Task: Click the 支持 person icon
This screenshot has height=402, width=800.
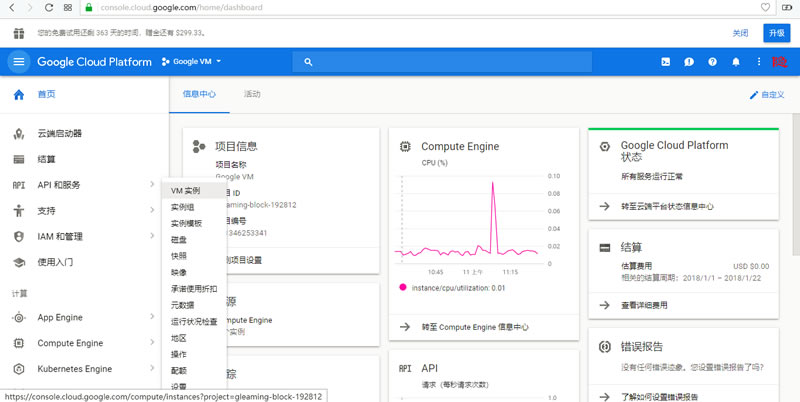Action: (x=19, y=211)
